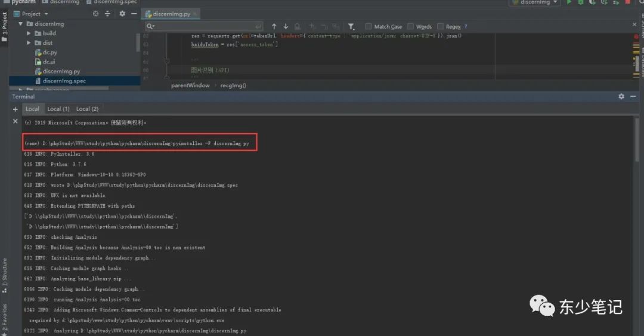Run the discernImg configuration

[569, 2]
